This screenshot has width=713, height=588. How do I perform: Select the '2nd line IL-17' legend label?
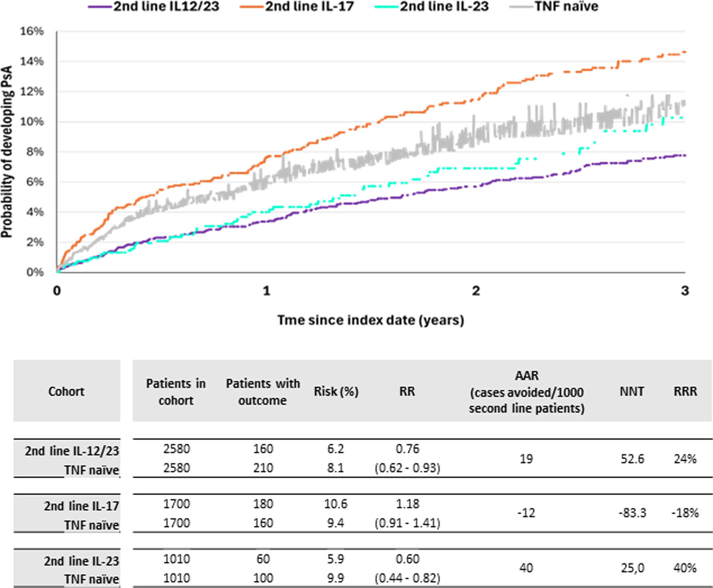pos(309,7)
